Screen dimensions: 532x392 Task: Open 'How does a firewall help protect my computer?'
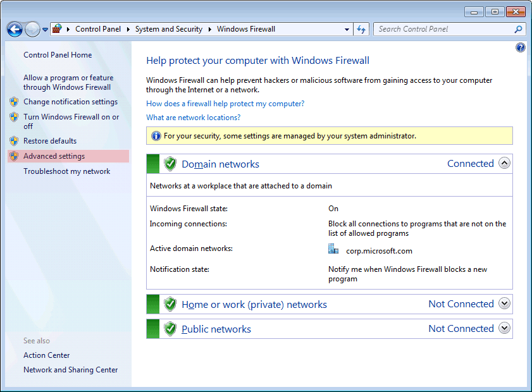(x=225, y=104)
